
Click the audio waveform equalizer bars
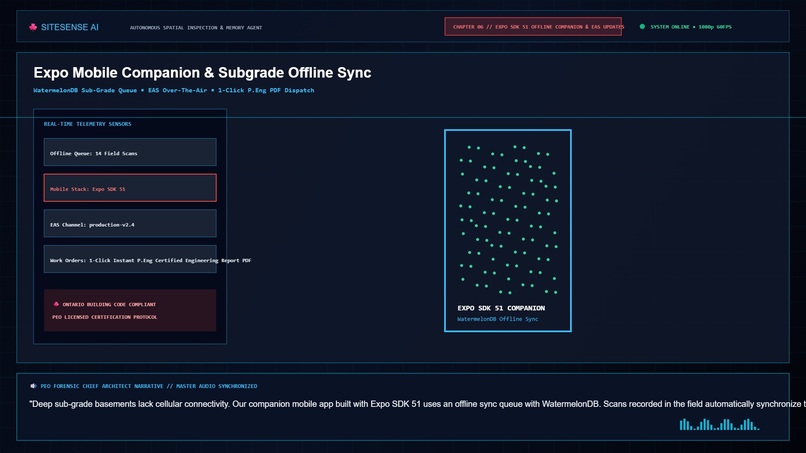point(719,424)
